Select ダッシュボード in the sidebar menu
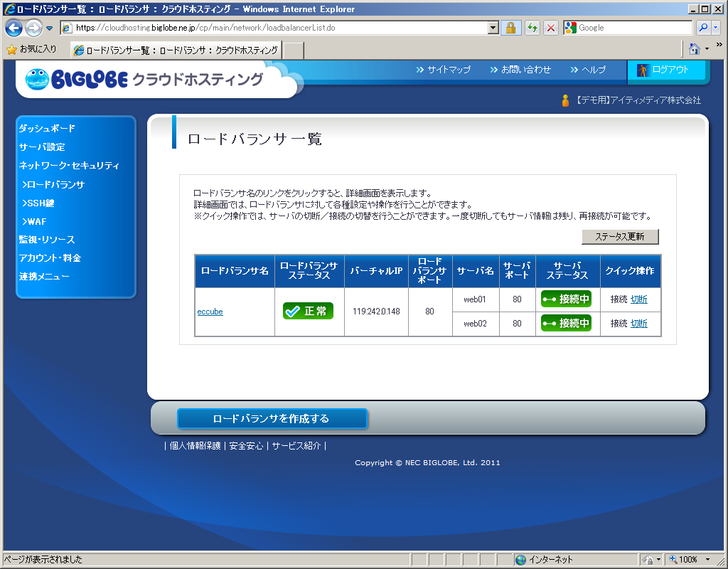The width and height of the screenshot is (728, 569). click(47, 129)
